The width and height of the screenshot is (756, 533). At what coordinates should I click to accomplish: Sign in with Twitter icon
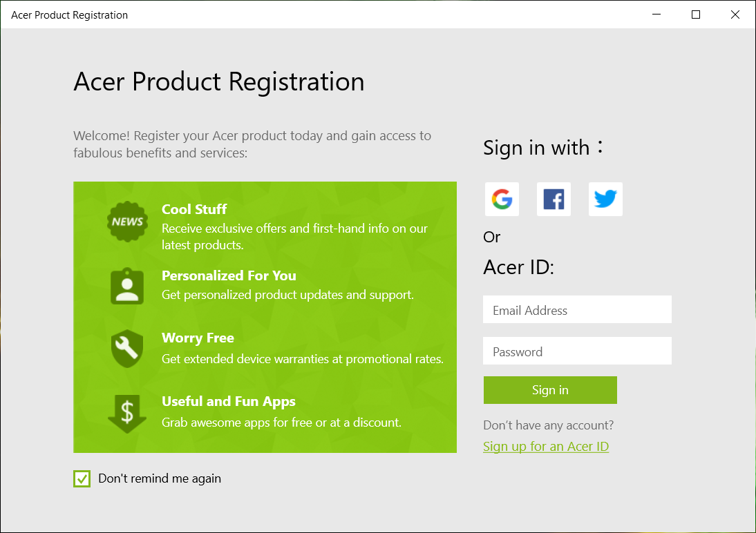point(605,200)
